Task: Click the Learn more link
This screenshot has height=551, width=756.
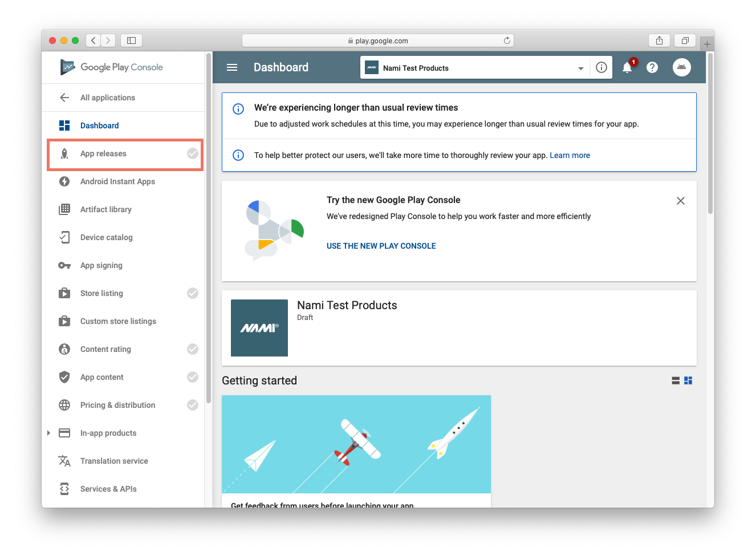Action: (x=570, y=155)
